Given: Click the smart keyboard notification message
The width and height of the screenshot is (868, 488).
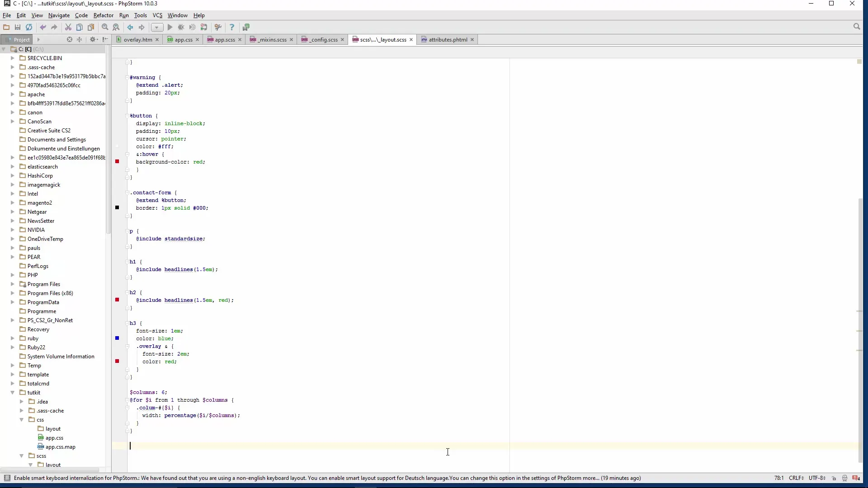Looking at the screenshot, I should 327,478.
